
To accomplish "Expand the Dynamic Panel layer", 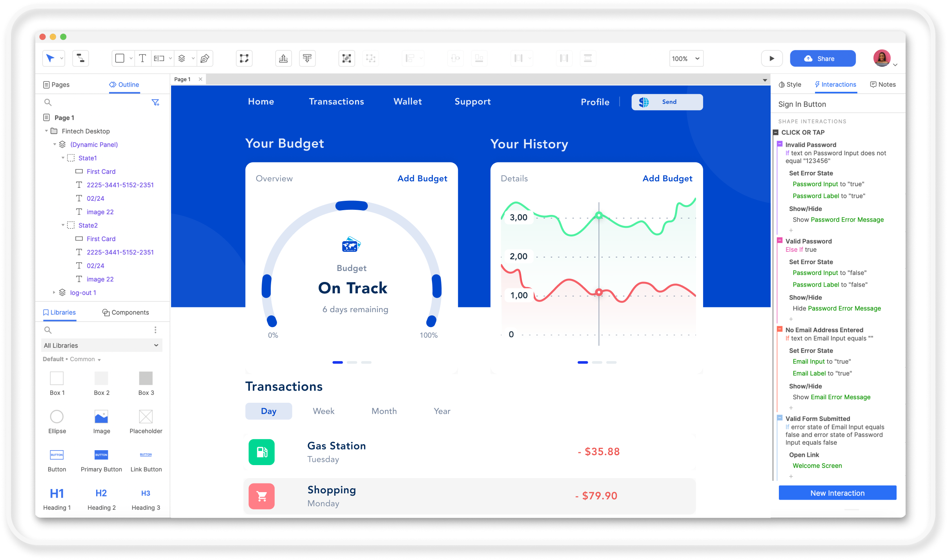I will (55, 145).
